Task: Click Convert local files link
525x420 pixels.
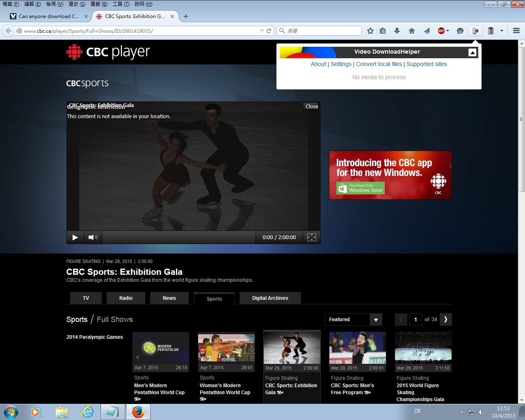Action: click(x=379, y=64)
